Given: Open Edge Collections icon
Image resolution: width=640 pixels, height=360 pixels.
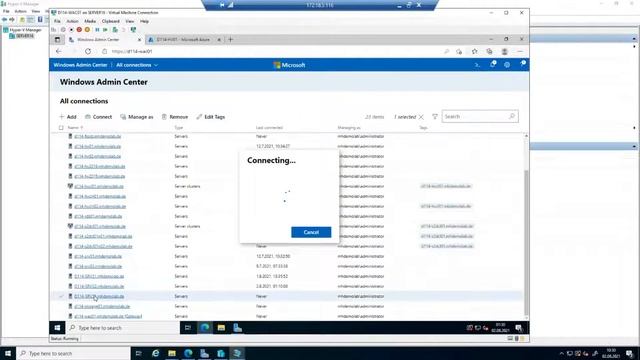Looking at the screenshot, I should [489, 51].
